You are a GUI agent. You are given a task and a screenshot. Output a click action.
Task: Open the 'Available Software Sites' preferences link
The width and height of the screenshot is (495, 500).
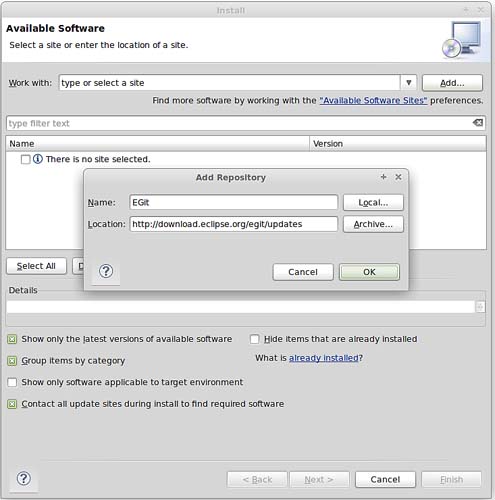[x=373, y=100]
